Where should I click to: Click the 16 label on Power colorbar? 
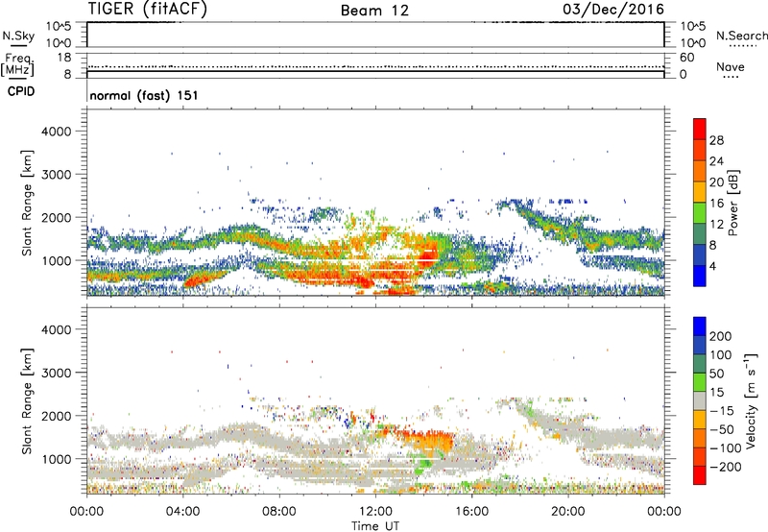coord(716,203)
